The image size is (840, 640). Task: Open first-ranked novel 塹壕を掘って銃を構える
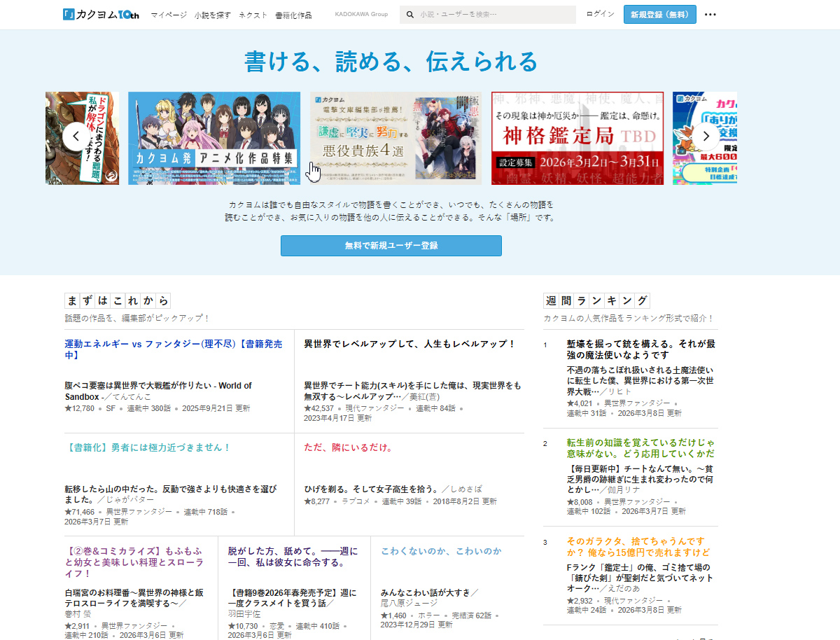pyautogui.click(x=640, y=349)
